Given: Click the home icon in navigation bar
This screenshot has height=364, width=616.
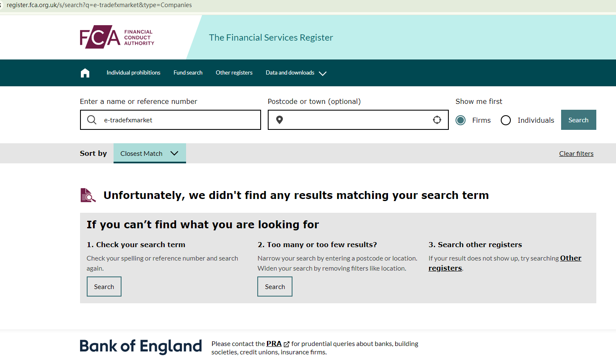Looking at the screenshot, I should [85, 73].
